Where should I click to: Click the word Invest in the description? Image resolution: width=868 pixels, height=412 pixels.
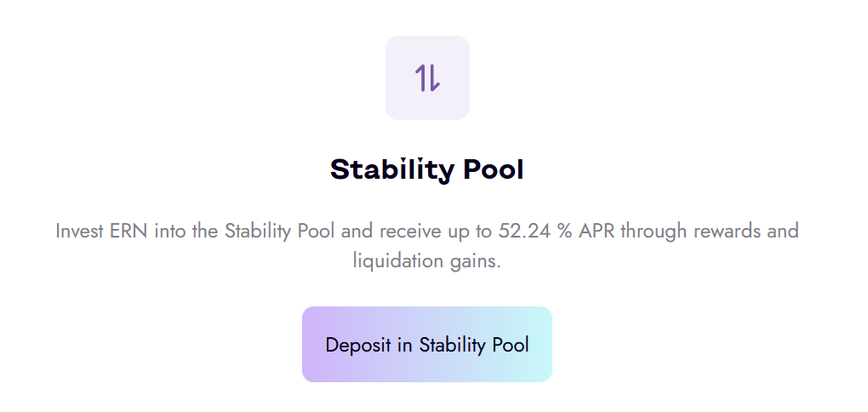pyautogui.click(x=79, y=232)
